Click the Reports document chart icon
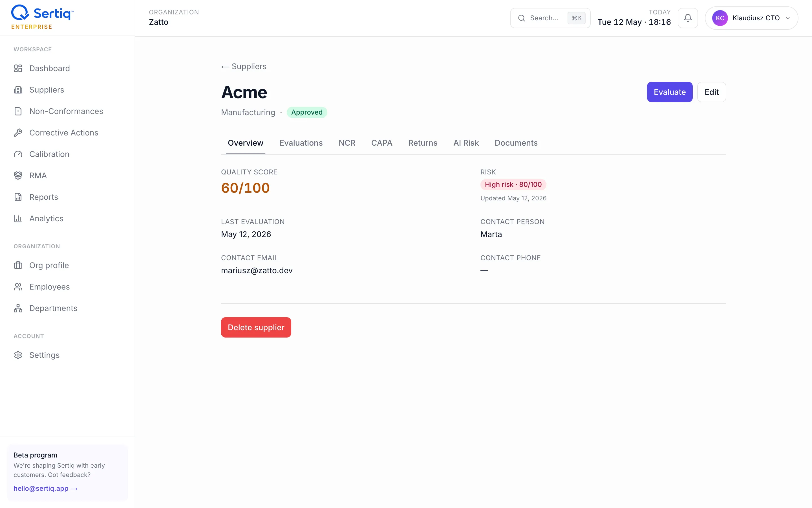 coord(18,197)
